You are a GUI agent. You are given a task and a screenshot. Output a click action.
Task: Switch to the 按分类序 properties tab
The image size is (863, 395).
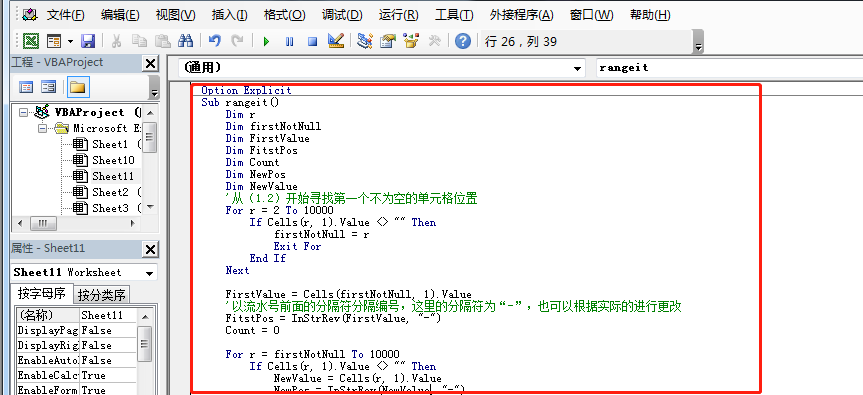(x=101, y=295)
